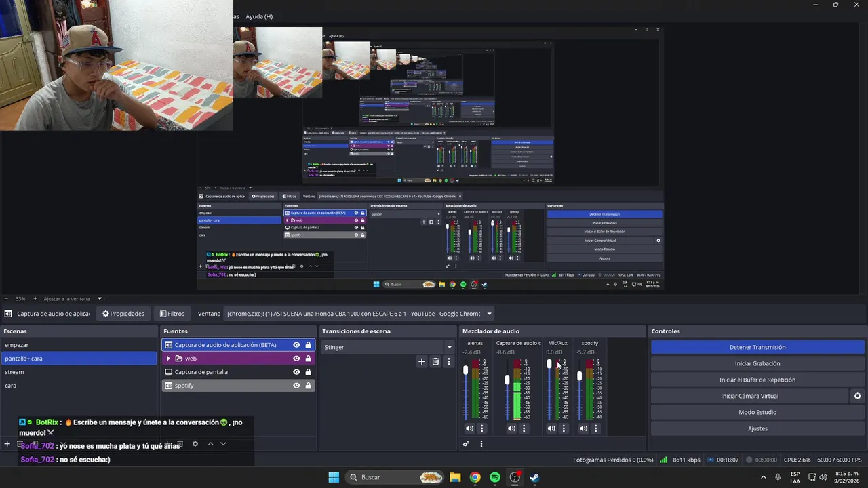This screenshot has height=488, width=868.
Task: Open the Stinger transition dropdown
Action: click(x=387, y=347)
